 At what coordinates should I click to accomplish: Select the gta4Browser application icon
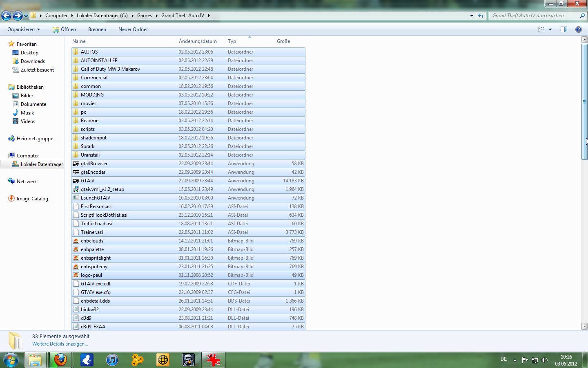pyautogui.click(x=76, y=164)
